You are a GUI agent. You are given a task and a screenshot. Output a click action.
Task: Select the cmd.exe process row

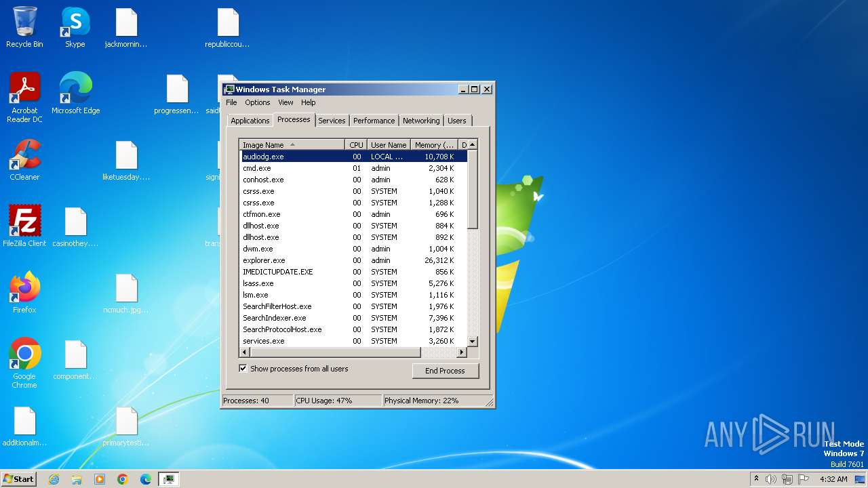[x=353, y=168]
